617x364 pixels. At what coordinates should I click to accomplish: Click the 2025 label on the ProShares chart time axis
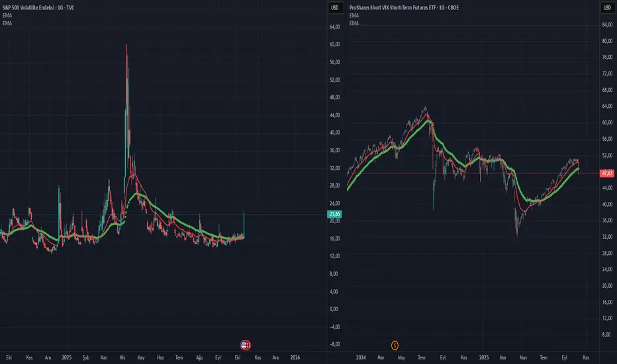pyautogui.click(x=484, y=357)
